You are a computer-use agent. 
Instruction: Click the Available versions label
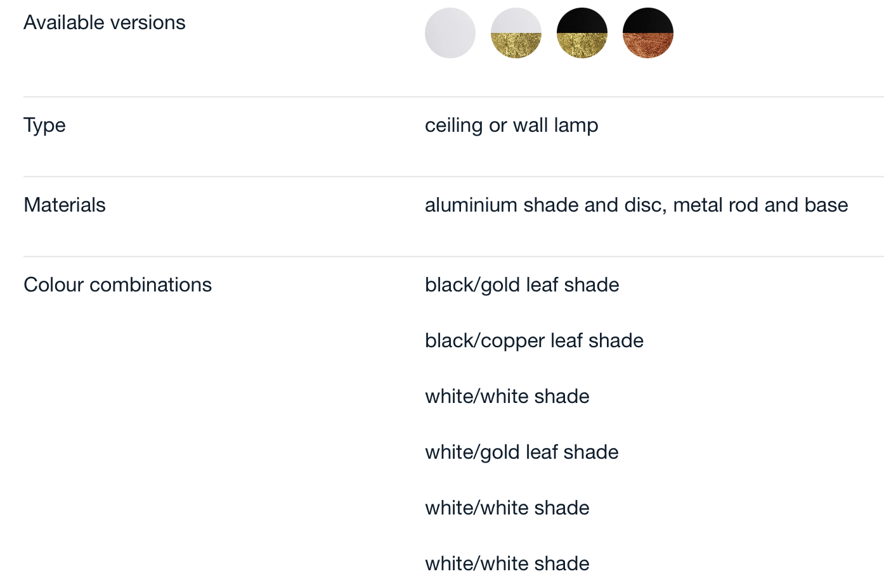[x=105, y=23]
